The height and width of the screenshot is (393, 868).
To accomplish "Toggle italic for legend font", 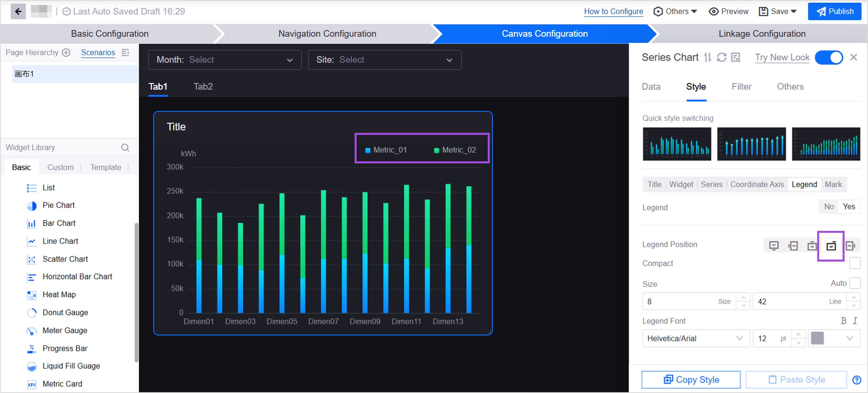I will click(x=855, y=321).
